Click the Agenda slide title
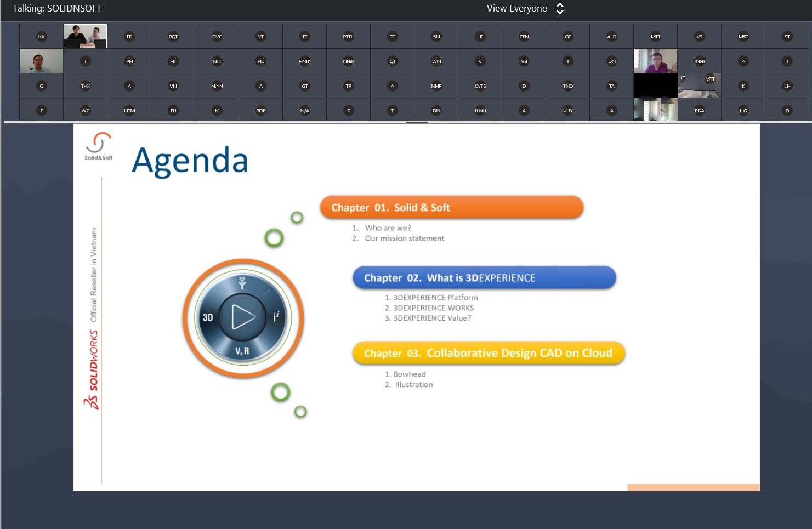This screenshot has height=529, width=812. [x=190, y=162]
